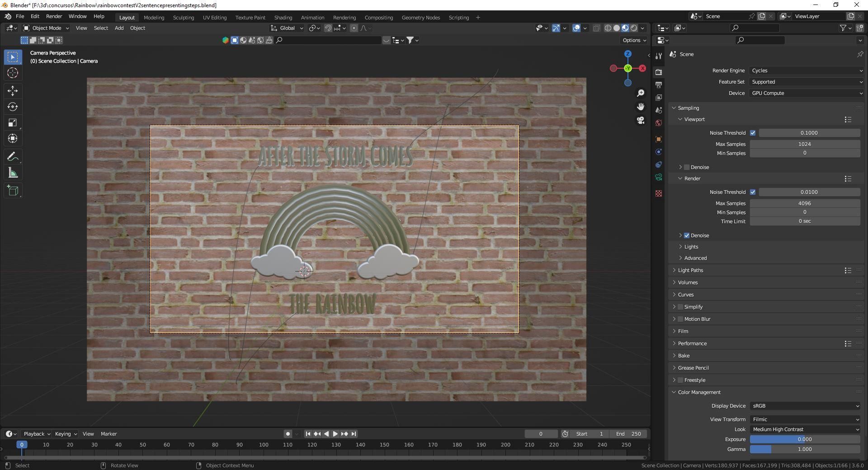Select the Move tool in the toolbar

[13, 91]
